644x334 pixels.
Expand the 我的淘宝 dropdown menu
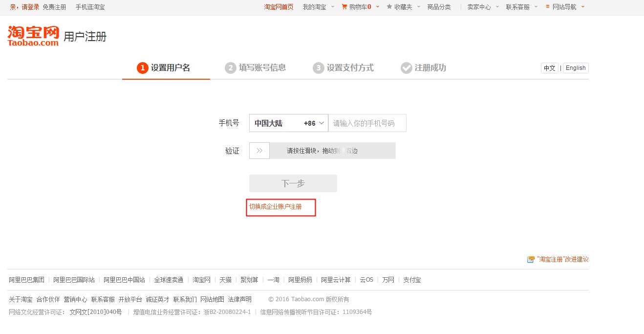coord(318,7)
